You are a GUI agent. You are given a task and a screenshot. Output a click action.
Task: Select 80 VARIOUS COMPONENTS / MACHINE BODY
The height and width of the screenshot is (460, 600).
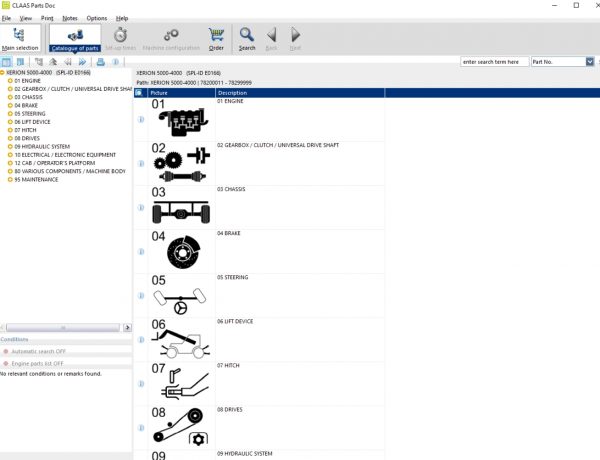[x=70, y=171]
